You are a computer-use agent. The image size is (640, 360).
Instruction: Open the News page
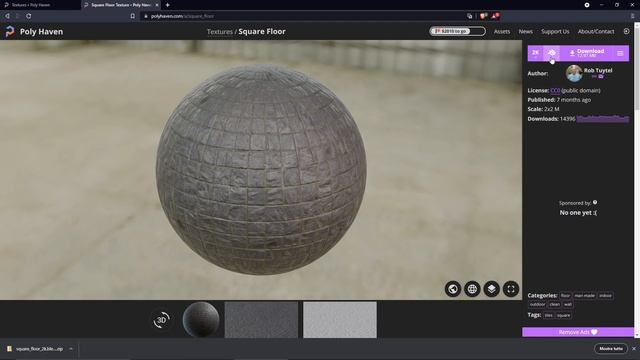coord(525,31)
